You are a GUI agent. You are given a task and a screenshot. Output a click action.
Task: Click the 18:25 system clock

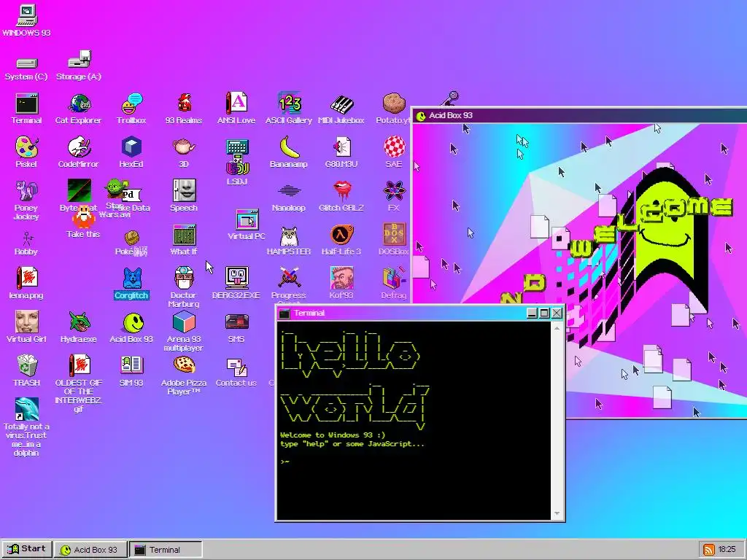tap(727, 550)
